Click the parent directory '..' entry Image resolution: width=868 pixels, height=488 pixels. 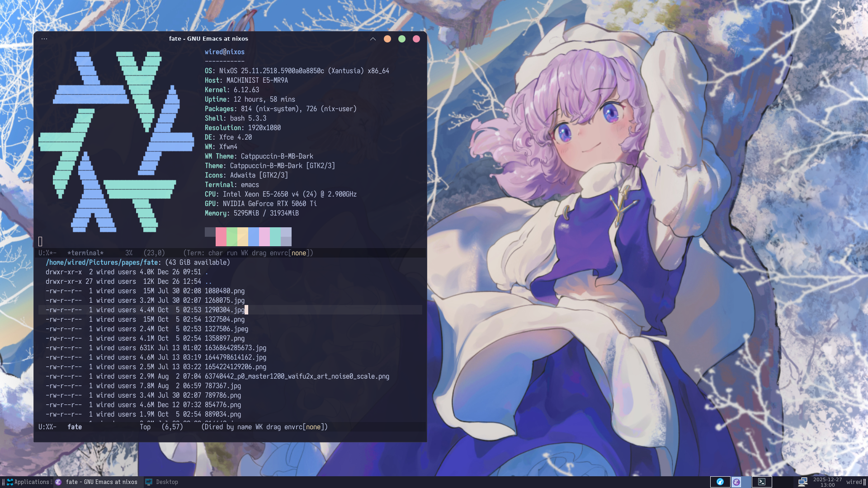[208, 282]
